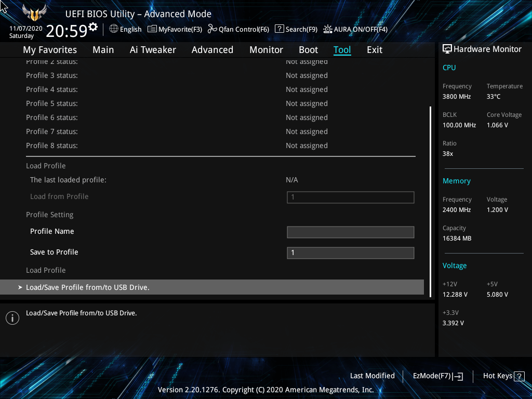
Task: Click the Ratio value 38x
Action: click(x=447, y=154)
